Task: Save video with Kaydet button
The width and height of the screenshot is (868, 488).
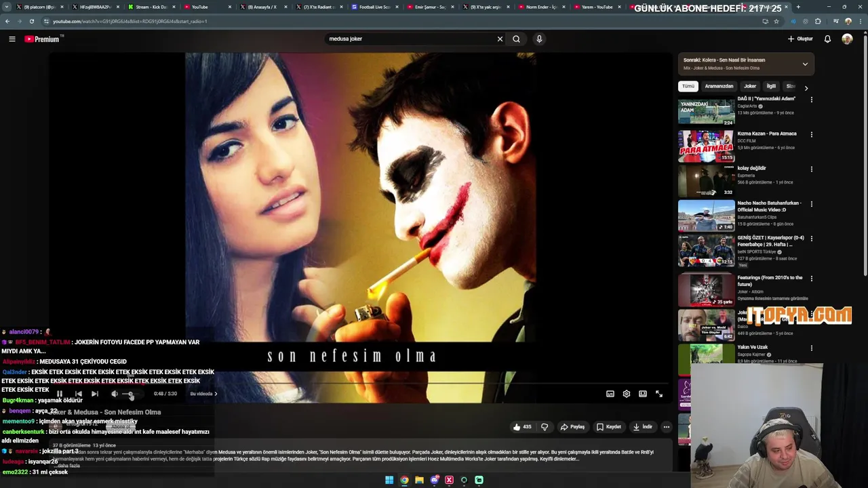Action: click(x=609, y=427)
